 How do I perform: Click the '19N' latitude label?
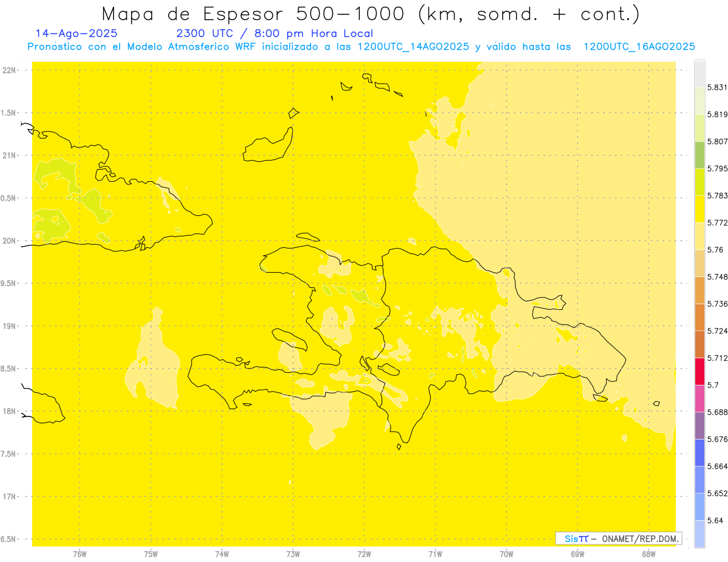point(9,326)
